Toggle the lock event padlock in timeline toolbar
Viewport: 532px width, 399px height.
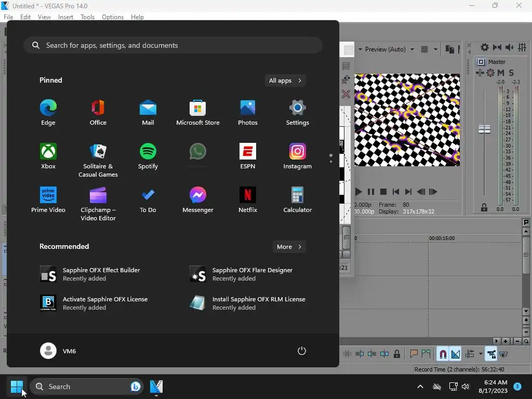coord(396,354)
